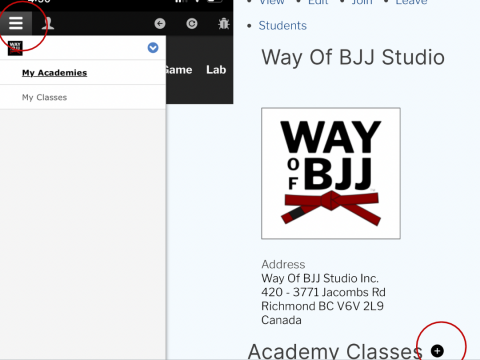The image size is (480, 360).
Task: Click the Academy Classes heading
Action: [x=335, y=351]
